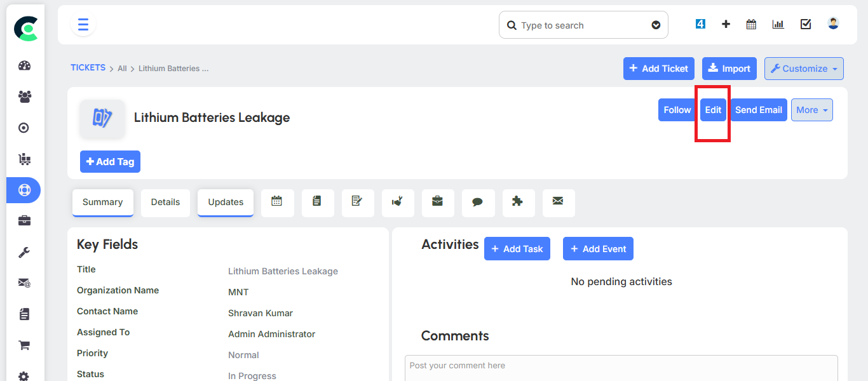Open the contacts group icon in sidebar

24,97
